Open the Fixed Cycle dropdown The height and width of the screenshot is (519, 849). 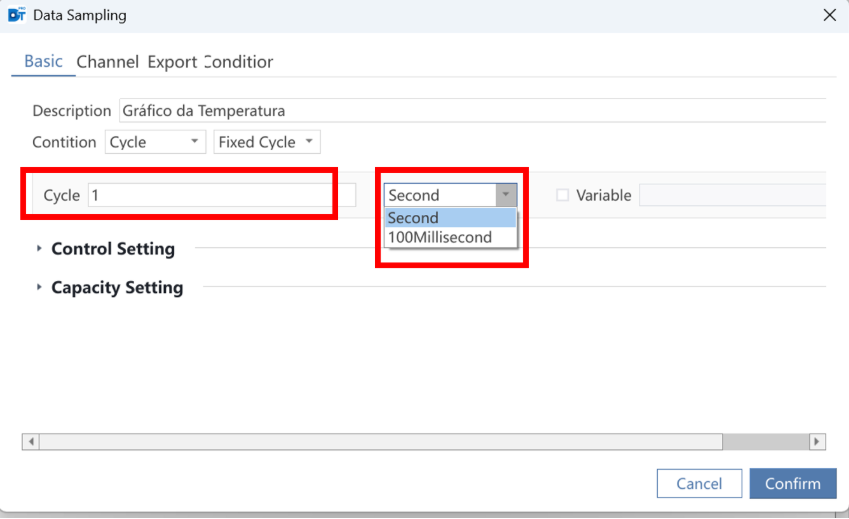click(267, 142)
